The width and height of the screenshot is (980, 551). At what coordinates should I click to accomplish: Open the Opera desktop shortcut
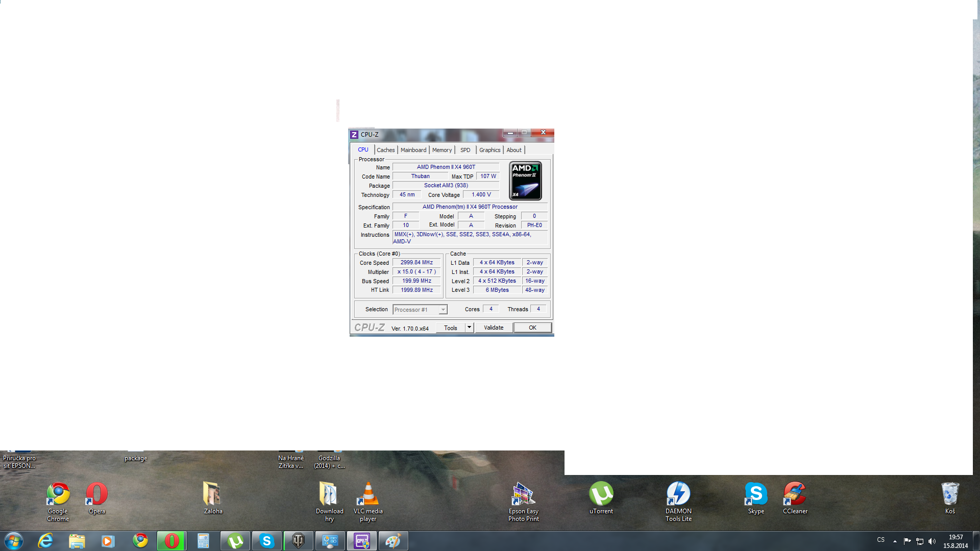97,498
